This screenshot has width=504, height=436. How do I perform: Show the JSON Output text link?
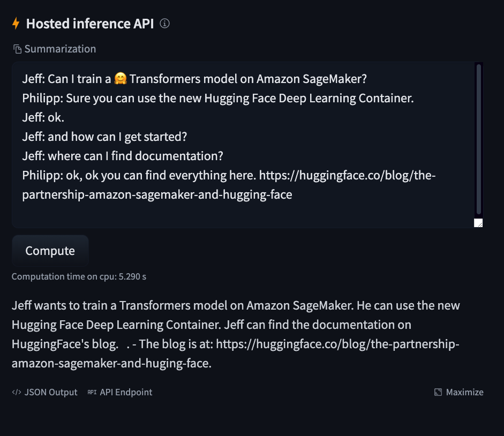(x=51, y=392)
